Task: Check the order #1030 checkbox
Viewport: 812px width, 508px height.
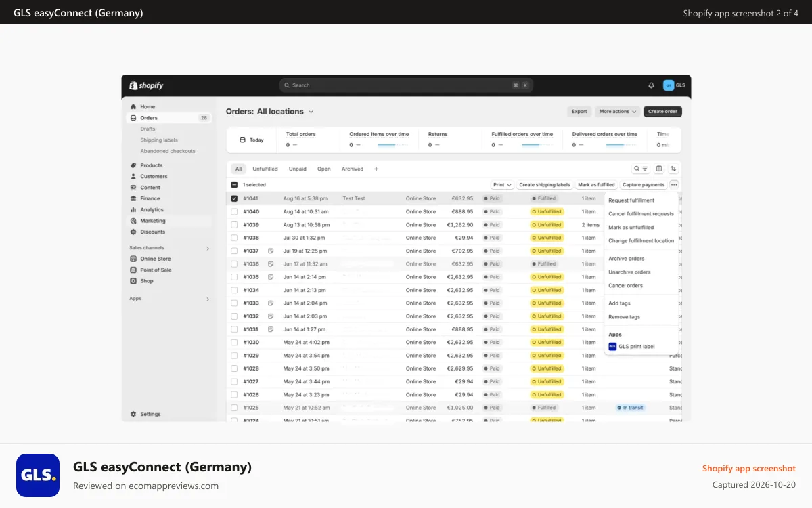Action: [x=234, y=342]
